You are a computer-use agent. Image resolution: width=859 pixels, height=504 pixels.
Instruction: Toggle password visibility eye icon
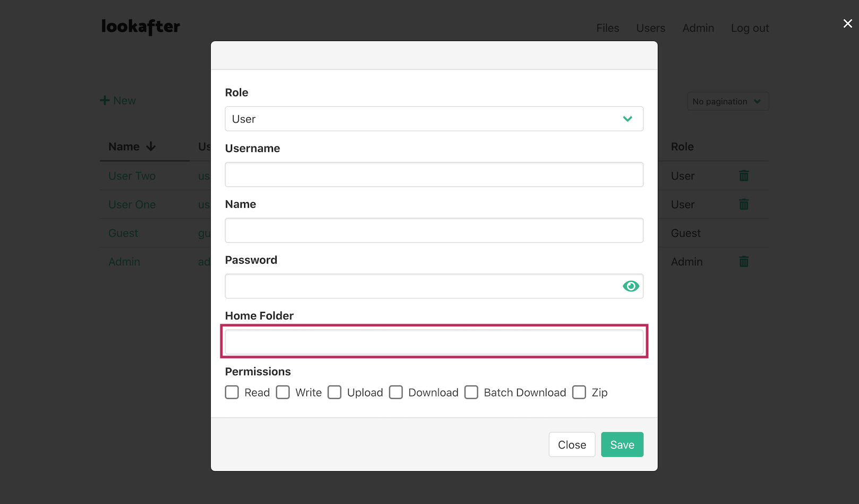630,286
